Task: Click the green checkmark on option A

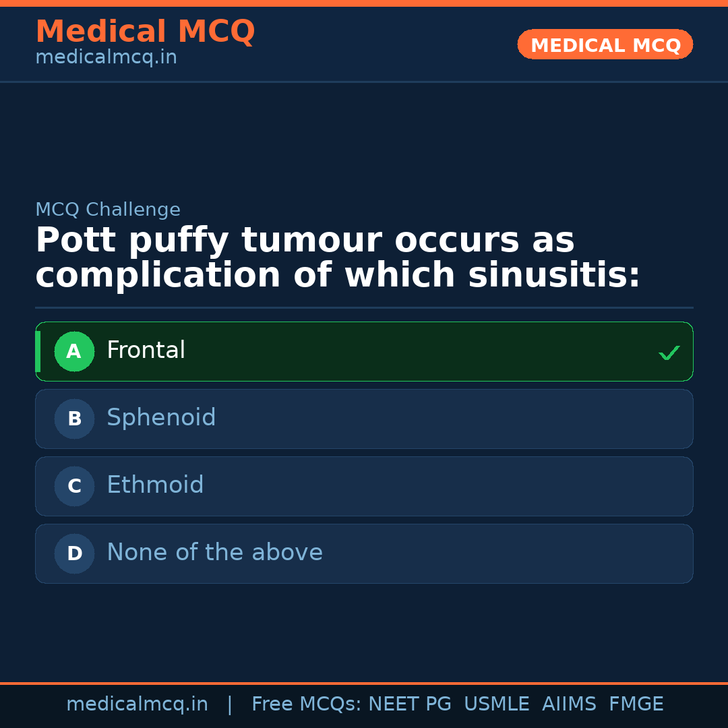Action: (x=669, y=352)
